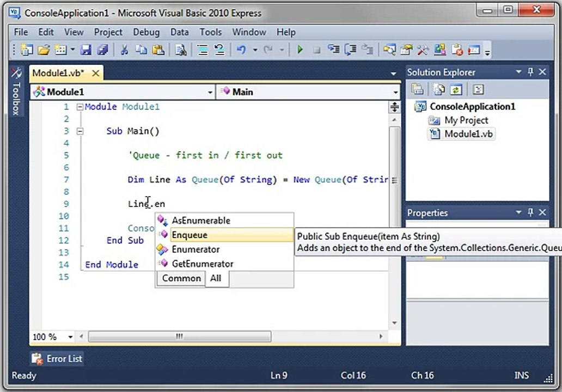The image size is (562, 392).
Task: Open the Add New Item dropdown arrow
Action: [x=72, y=50]
